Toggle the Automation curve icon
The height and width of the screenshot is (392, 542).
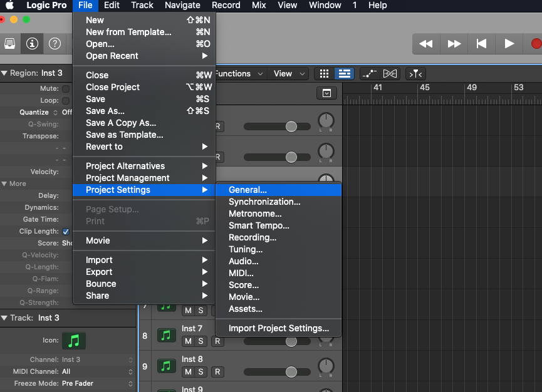coord(370,73)
